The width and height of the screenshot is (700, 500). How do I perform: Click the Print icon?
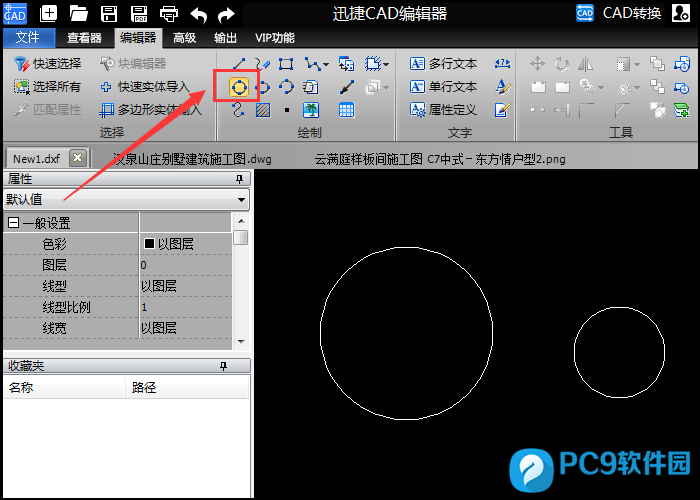click(x=169, y=14)
